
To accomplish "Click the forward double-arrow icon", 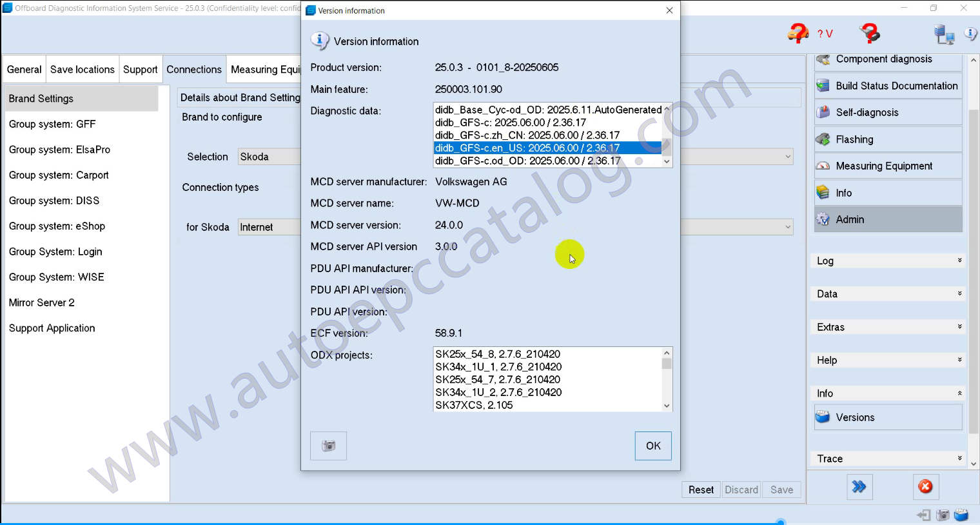I will 859,487.
